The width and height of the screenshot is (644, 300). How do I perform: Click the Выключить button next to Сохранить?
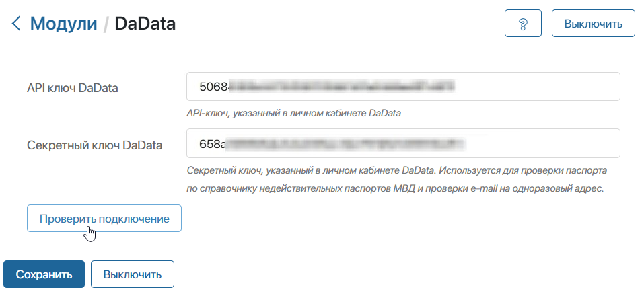pyautogui.click(x=133, y=274)
